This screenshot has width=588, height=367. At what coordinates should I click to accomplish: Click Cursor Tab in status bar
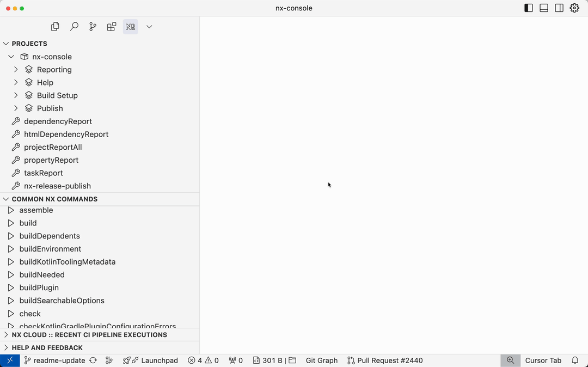[543, 360]
